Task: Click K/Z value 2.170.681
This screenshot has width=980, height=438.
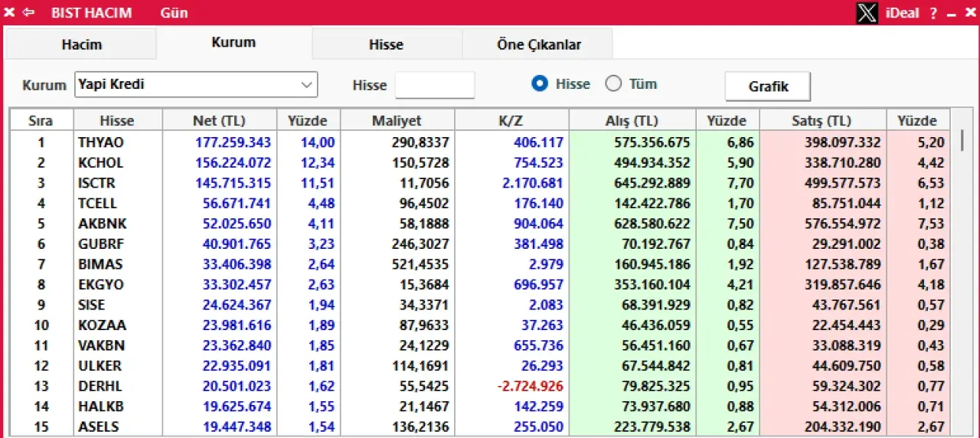Action: [x=533, y=183]
